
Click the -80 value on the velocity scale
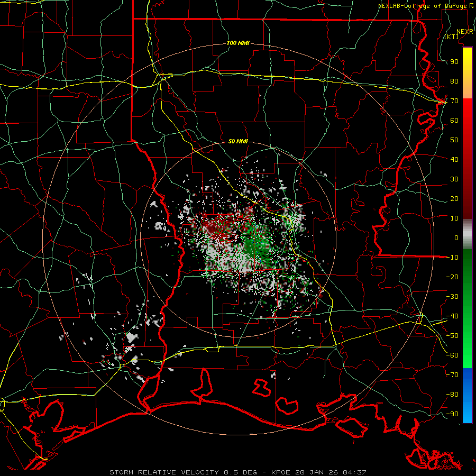pos(452,395)
